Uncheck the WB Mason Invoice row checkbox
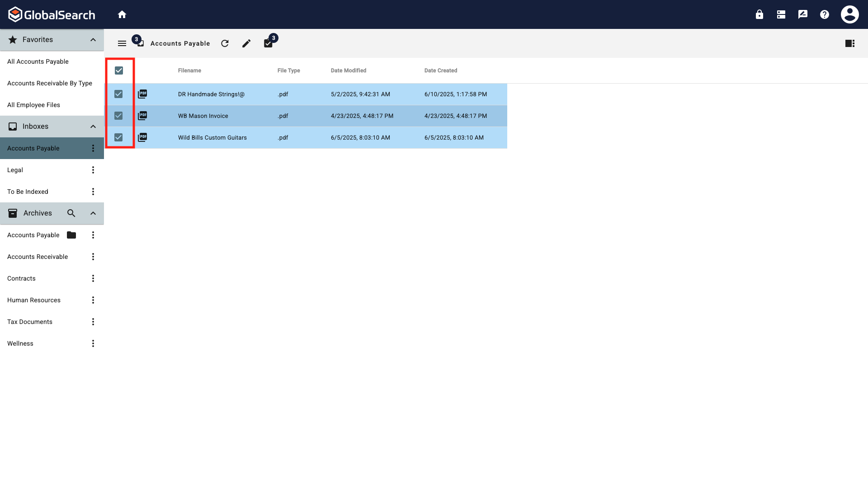Viewport: 868px width, 488px height. (x=119, y=116)
